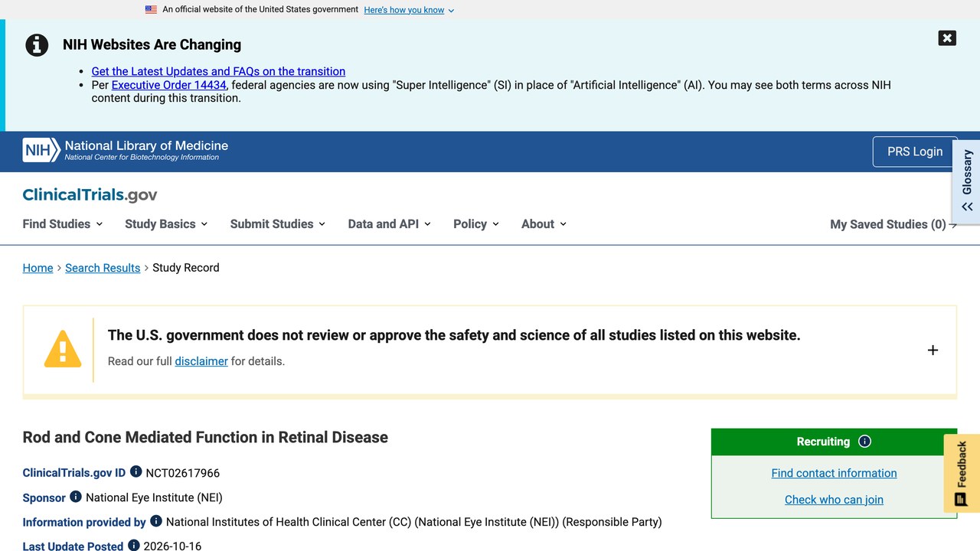Show info for Last Update Posted
Image resolution: width=980 pixels, height=551 pixels.
click(133, 546)
